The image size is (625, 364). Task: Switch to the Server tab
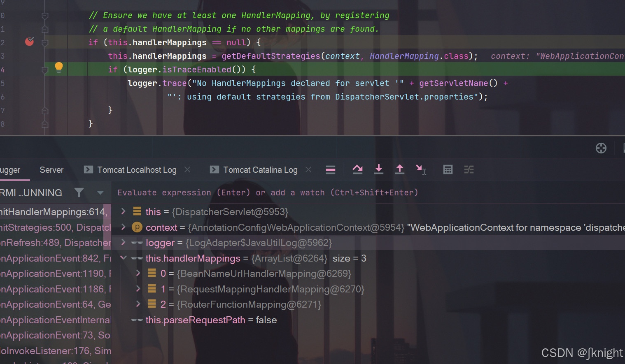point(51,169)
